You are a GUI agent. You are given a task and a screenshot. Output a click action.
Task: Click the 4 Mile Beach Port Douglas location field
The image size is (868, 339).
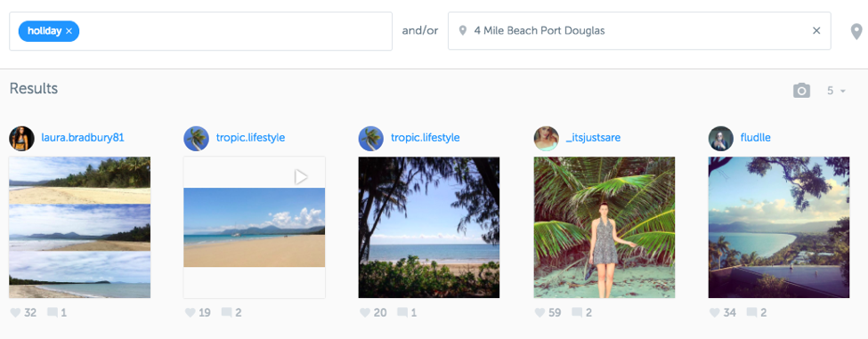[639, 31]
